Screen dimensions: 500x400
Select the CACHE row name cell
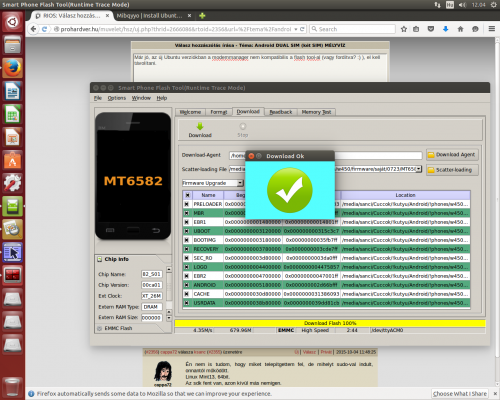click(208, 294)
